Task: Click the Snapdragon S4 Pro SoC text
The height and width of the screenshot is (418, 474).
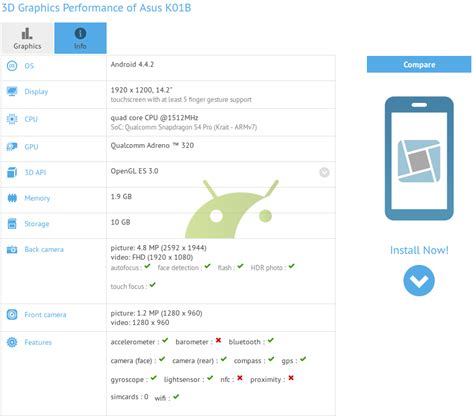Action: tap(184, 127)
